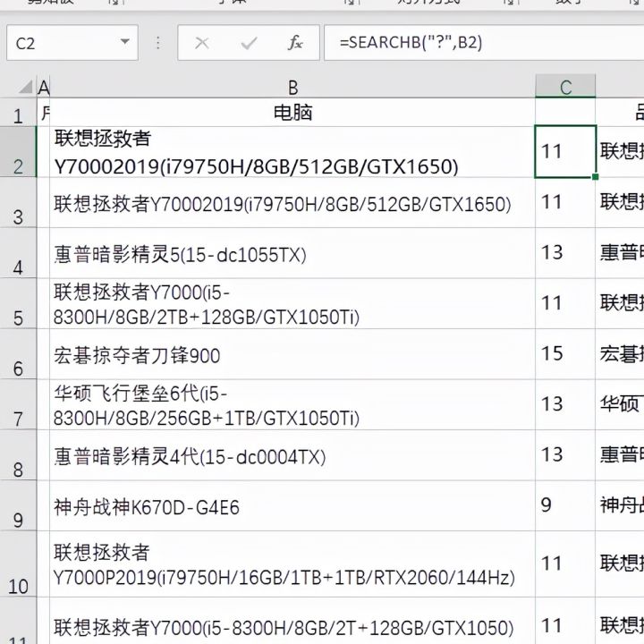Select cell C11 showing 11
Viewport: 644px width, 644px height.
point(565,621)
